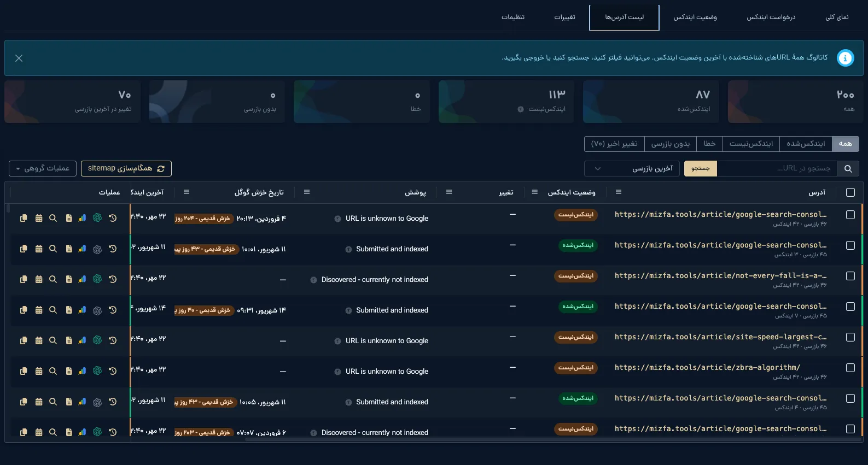This screenshot has width=868, height=465.
Task: Expand the عملیات گروهی bulk actions dropdown
Action: pyautogui.click(x=43, y=168)
